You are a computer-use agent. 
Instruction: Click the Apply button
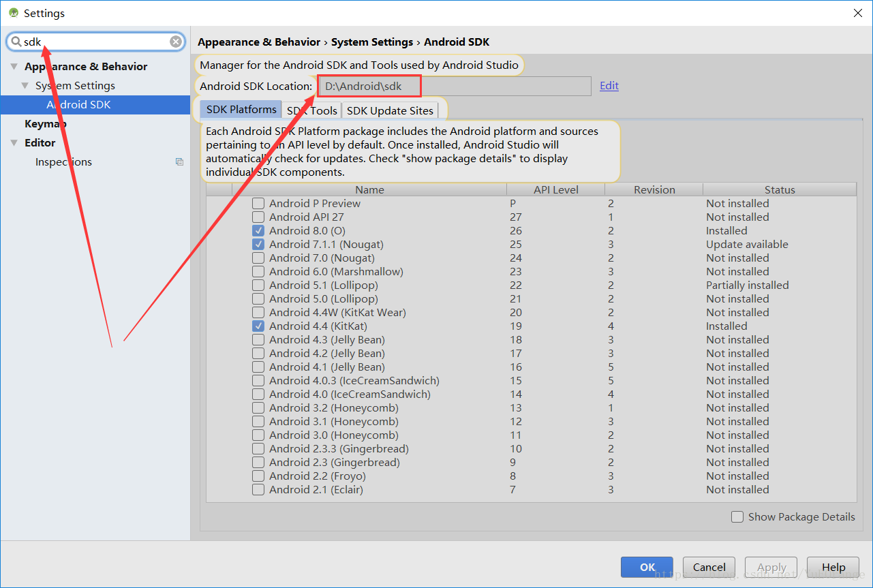coord(771,567)
